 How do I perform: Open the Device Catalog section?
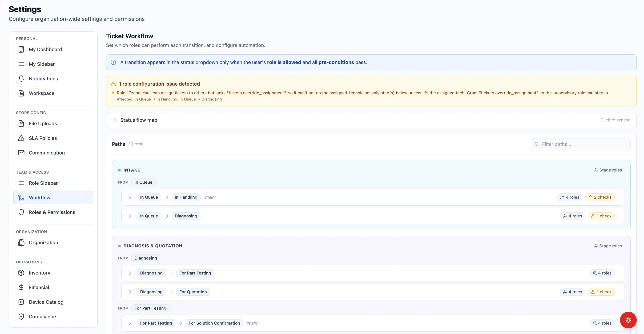53,302
